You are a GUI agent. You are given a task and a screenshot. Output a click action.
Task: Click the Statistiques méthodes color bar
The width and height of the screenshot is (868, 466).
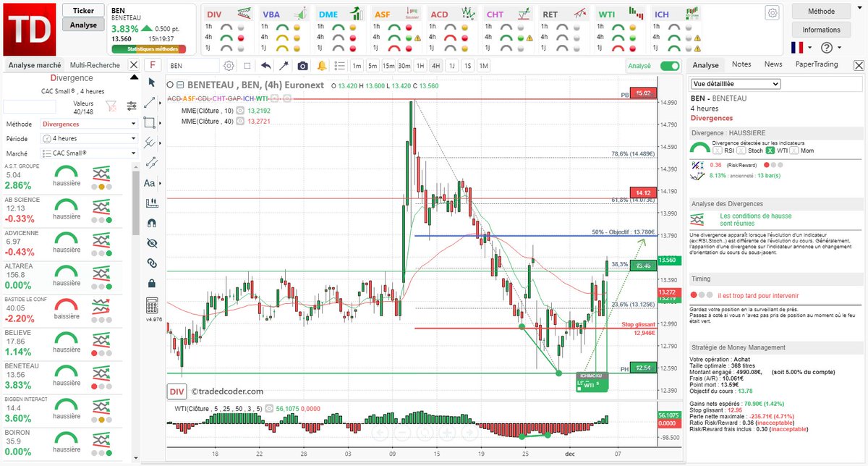point(149,49)
